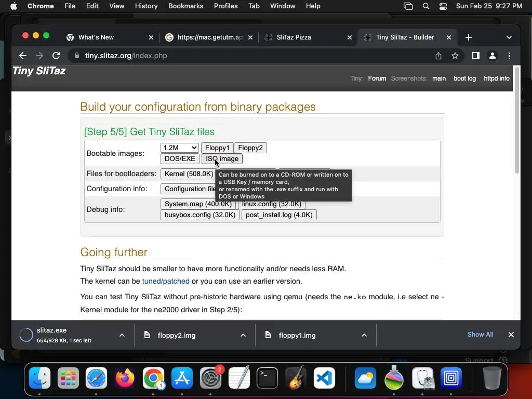532x399 pixels.
Task: Share this page using the share icon
Action: (x=438, y=56)
